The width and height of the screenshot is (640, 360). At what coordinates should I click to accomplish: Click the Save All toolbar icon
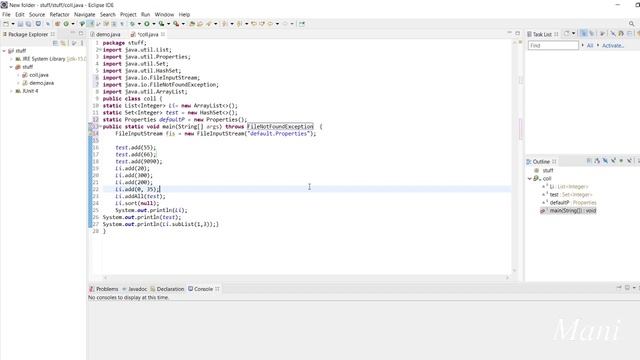tap(28, 24)
